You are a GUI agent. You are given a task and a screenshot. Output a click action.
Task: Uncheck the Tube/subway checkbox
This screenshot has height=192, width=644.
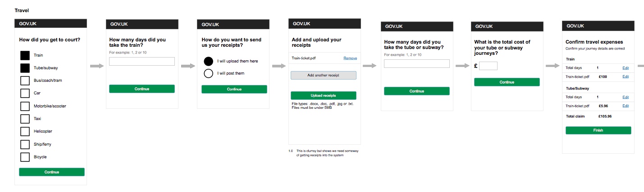click(x=25, y=68)
